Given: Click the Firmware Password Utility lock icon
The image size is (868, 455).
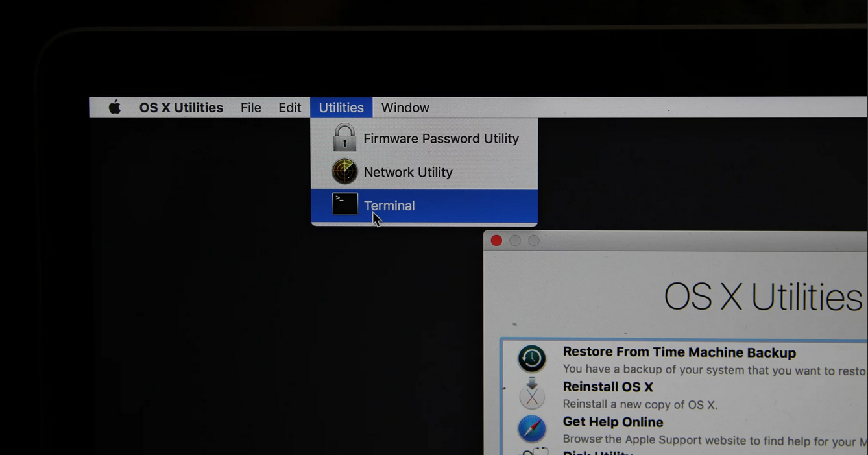Looking at the screenshot, I should 344,137.
